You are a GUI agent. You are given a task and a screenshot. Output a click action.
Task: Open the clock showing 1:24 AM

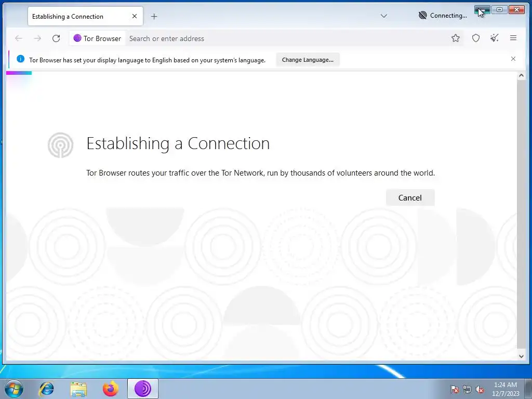tap(505, 389)
